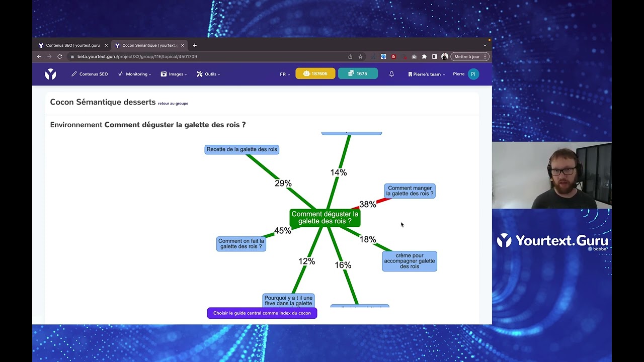
Task: Click the browser share icon
Action: click(x=350, y=57)
